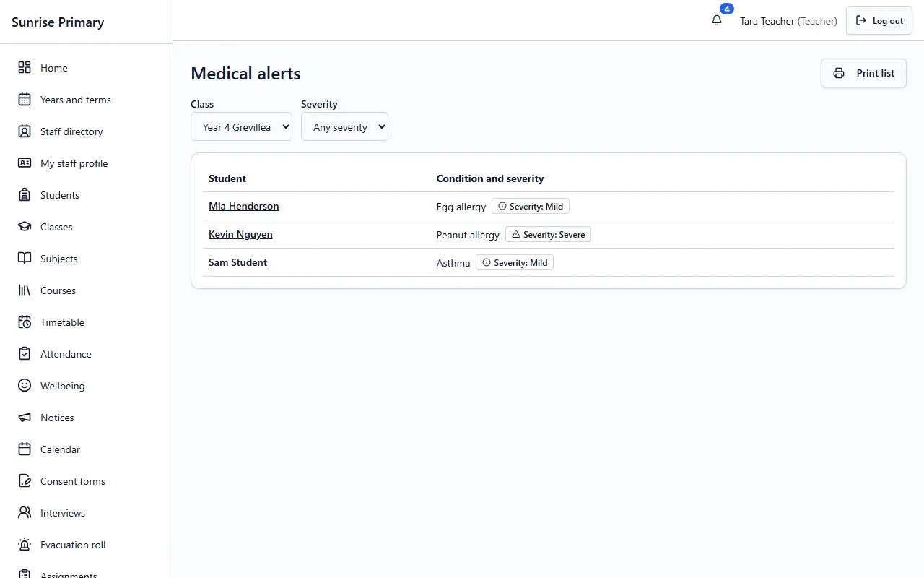The width and height of the screenshot is (924, 578).
Task: Click the Years and terms calendar icon
Action: click(25, 100)
